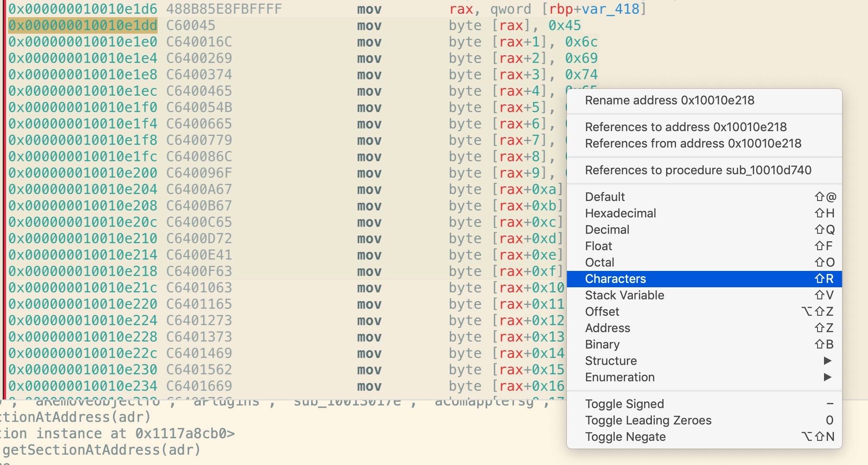Click the Rename address 0x10010e218 option
This screenshot has height=465, width=868.
pos(669,101)
